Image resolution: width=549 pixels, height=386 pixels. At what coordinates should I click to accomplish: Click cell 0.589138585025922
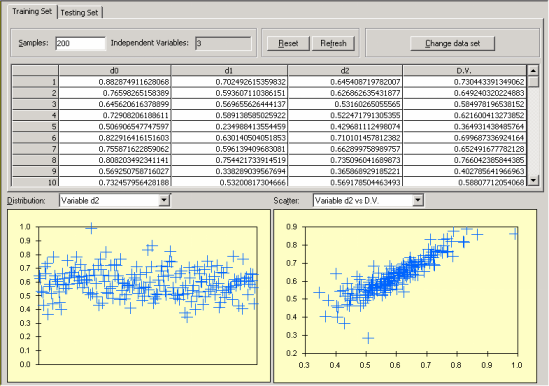(229, 115)
